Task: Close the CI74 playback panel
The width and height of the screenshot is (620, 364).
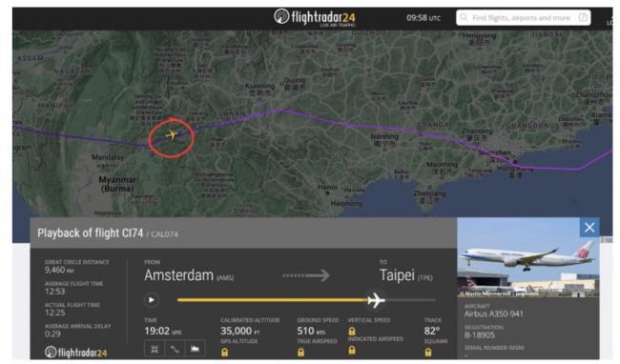Action: pyautogui.click(x=589, y=228)
